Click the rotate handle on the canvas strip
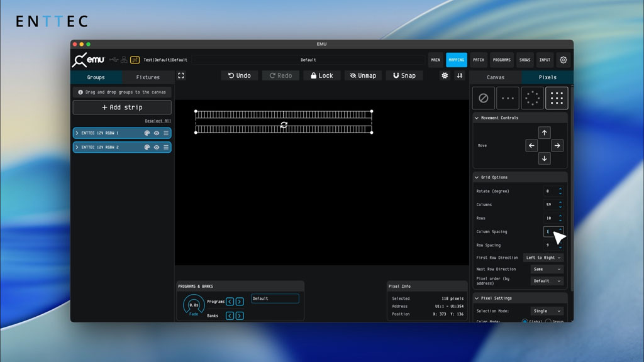Viewport: 644px width, 362px height. (284, 125)
